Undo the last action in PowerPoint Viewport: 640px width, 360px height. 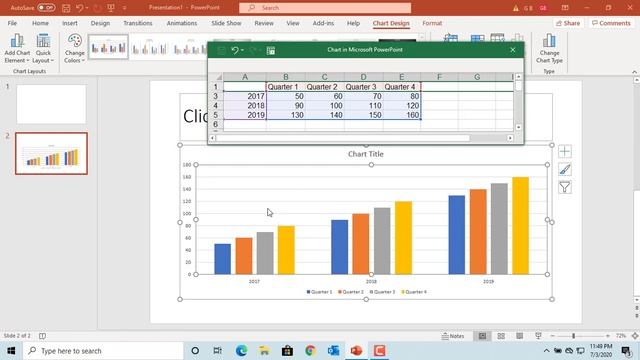click(x=79, y=8)
